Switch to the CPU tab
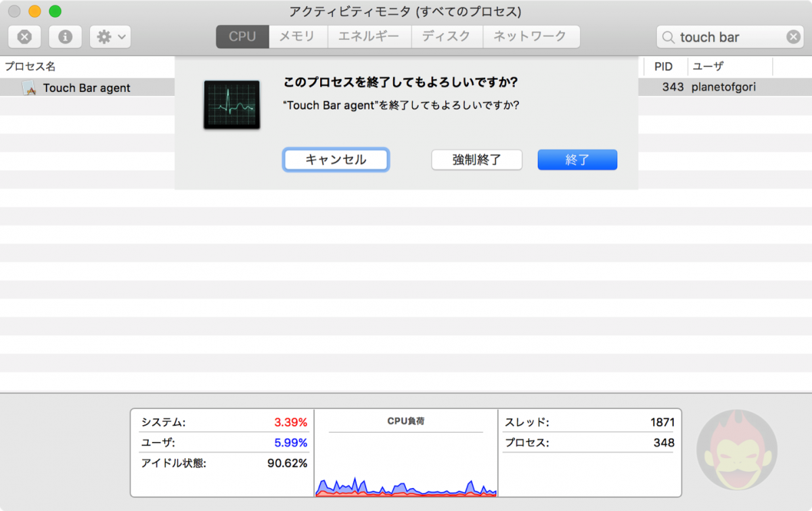 point(242,37)
